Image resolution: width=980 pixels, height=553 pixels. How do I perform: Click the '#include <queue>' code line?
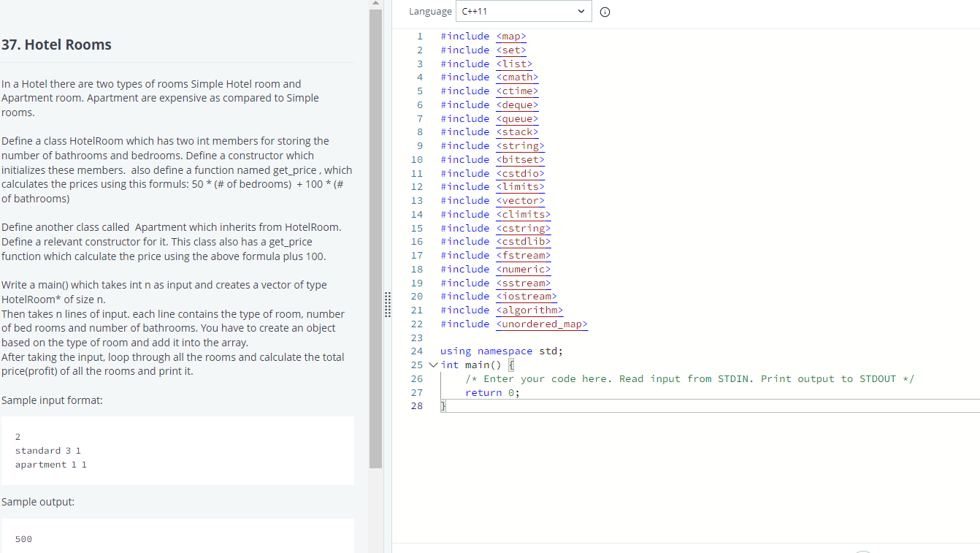489,119
